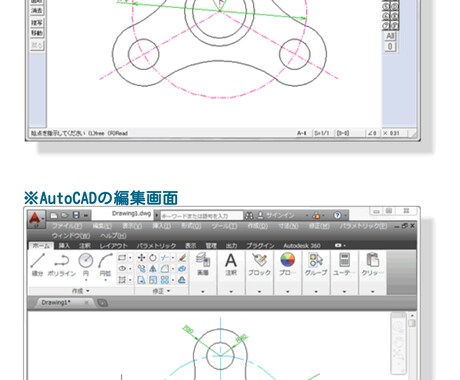Open the ツール(T) menu
Viewport: 460px width, 380px height.
pyautogui.click(x=225, y=226)
